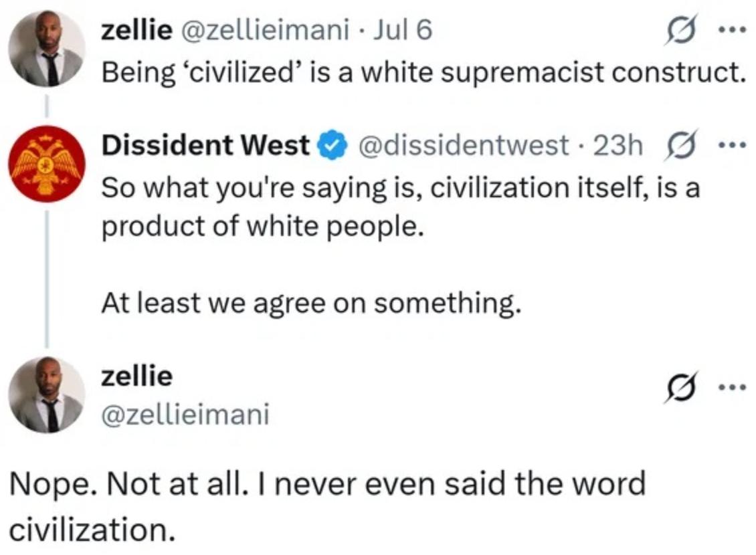Open the three-dot menu on zellie's final reply

point(733,387)
